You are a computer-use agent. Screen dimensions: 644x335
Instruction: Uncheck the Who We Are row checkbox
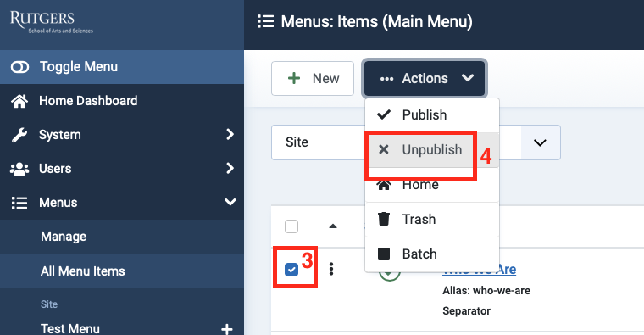coord(291,270)
